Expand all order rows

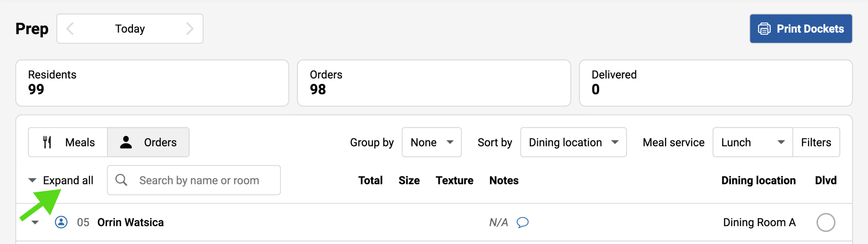point(62,180)
